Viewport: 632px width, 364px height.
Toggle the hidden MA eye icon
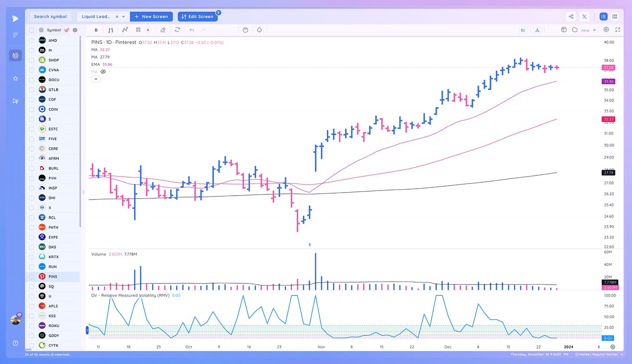(x=103, y=71)
